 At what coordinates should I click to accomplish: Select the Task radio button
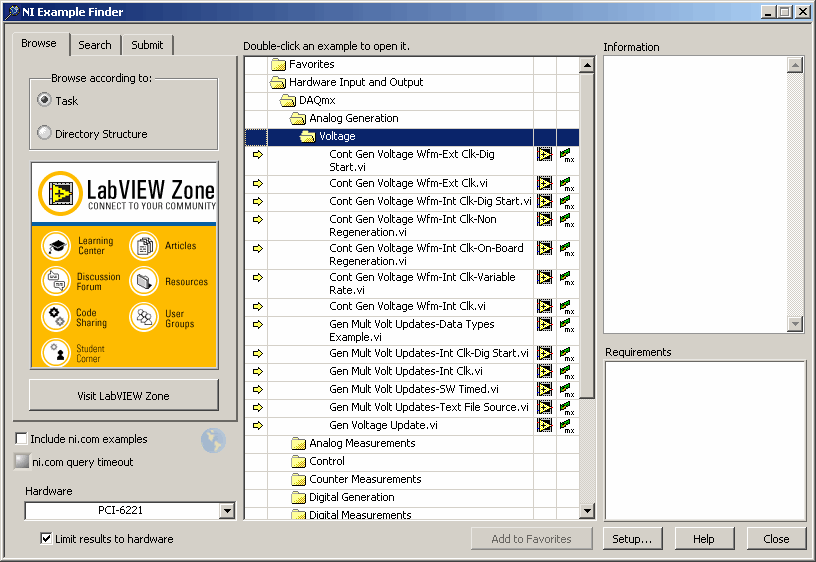45,100
